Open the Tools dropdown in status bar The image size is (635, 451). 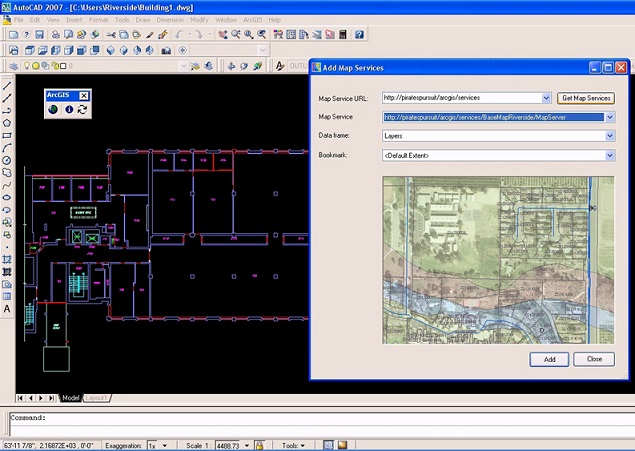click(x=293, y=445)
